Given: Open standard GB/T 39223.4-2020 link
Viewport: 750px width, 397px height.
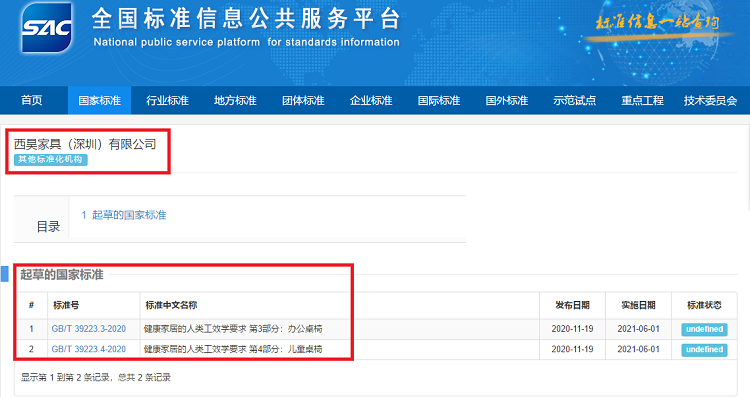Looking at the screenshot, I should 88,349.
